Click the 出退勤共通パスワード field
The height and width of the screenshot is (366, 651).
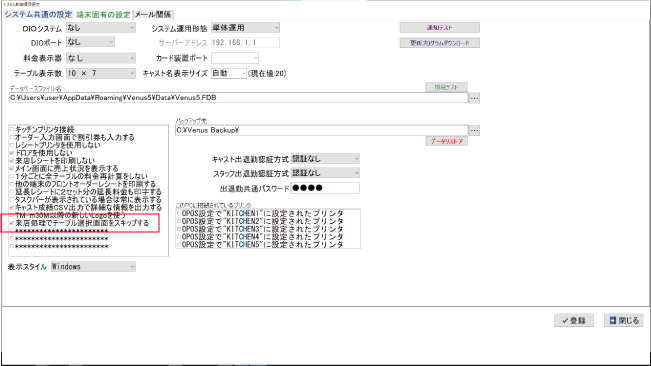tap(325, 188)
